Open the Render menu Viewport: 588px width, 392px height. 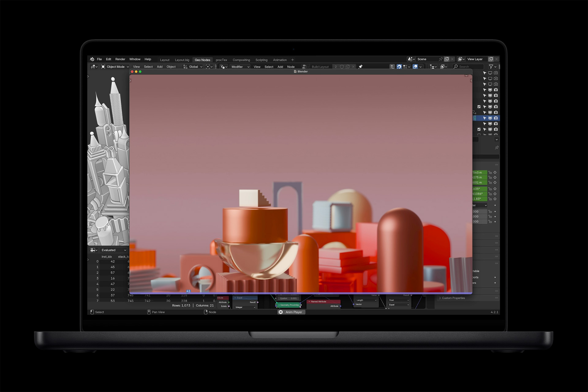tap(120, 59)
